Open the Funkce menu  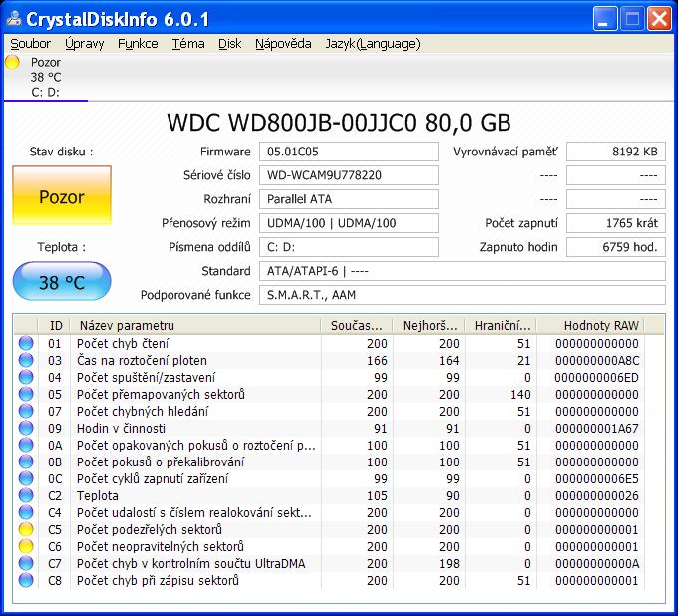pyautogui.click(x=138, y=44)
